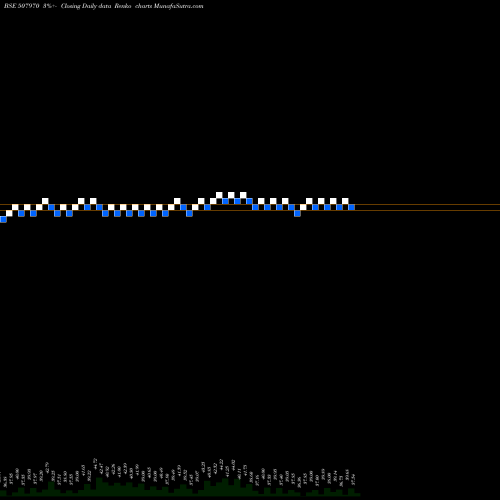This screenshot has width=500, height=500.
Task: Select the first blue Renko brick at far left
Action: [3, 219]
